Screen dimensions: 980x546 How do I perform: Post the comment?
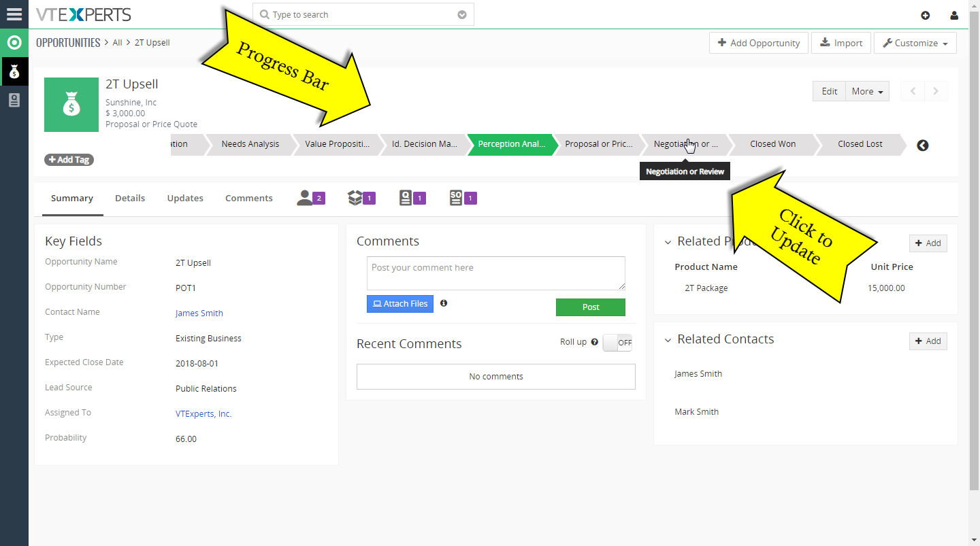[x=591, y=307]
